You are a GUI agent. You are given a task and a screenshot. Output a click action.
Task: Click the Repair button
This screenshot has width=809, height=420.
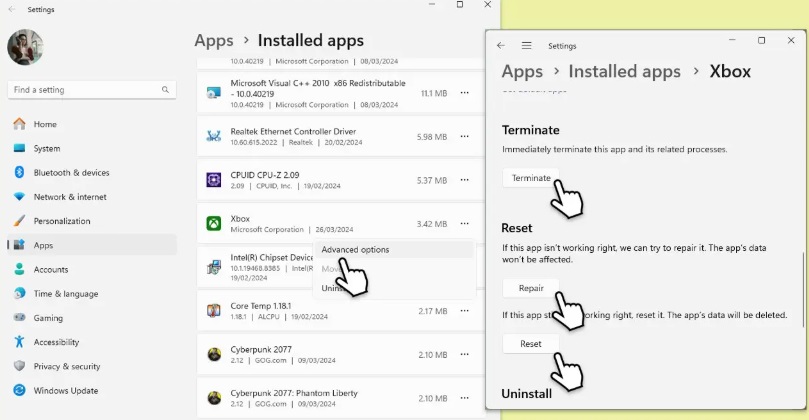point(531,288)
